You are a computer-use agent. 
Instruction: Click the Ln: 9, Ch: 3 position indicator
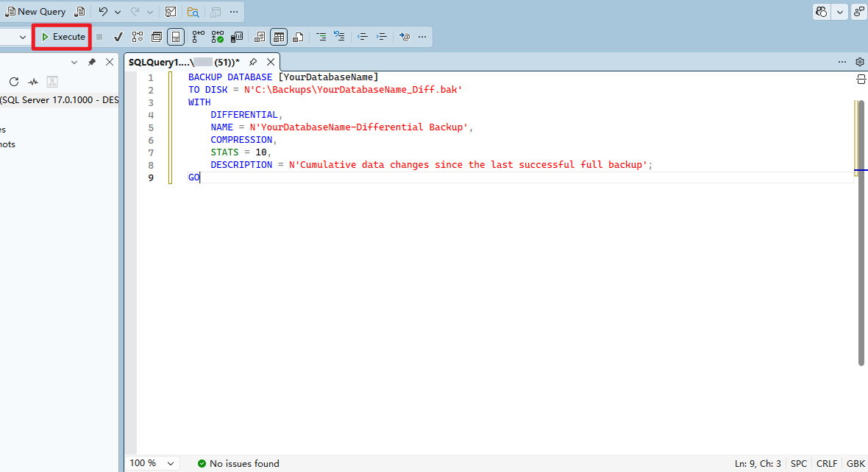click(757, 464)
